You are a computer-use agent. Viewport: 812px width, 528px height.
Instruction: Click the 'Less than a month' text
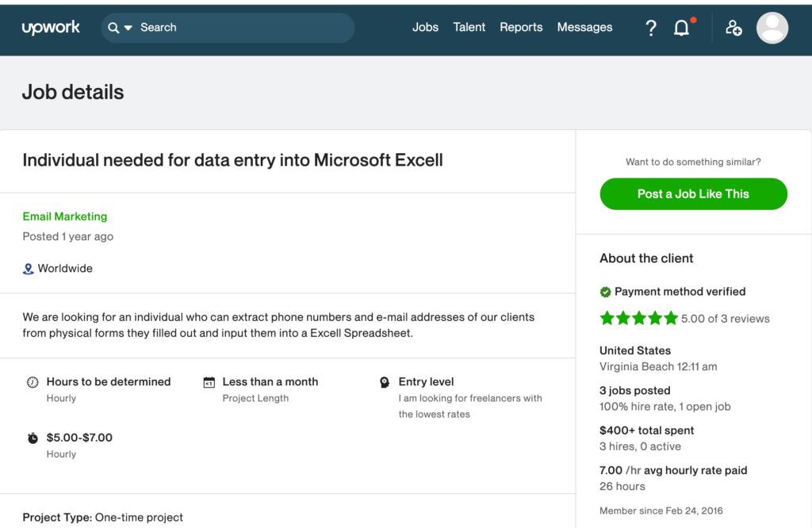270,381
